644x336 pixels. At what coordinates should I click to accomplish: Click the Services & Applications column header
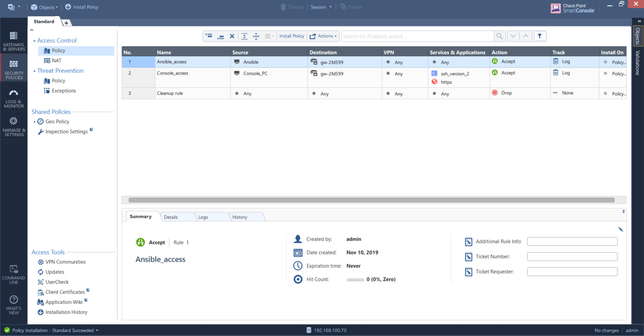[458, 53]
